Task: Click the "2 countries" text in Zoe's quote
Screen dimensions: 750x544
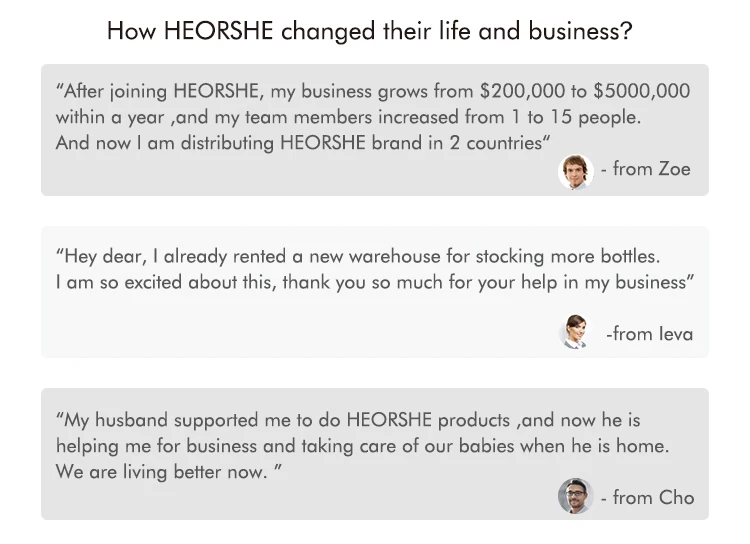Action: 493,143
